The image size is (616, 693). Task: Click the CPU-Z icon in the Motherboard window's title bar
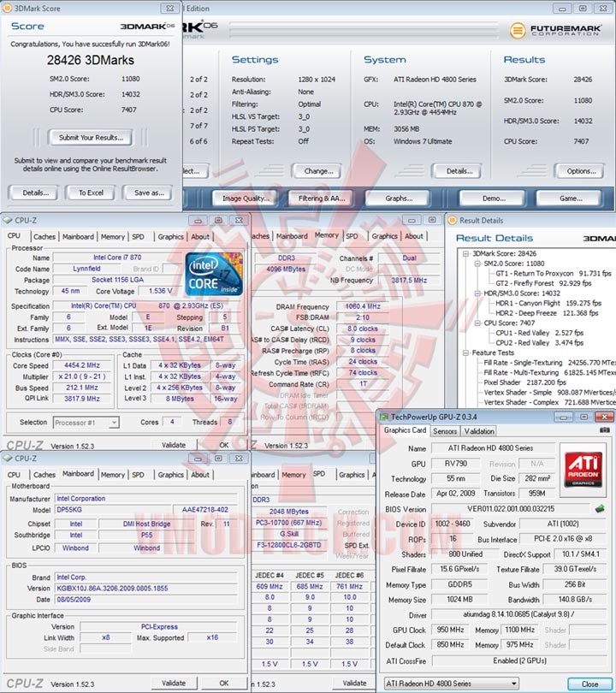(x=7, y=459)
